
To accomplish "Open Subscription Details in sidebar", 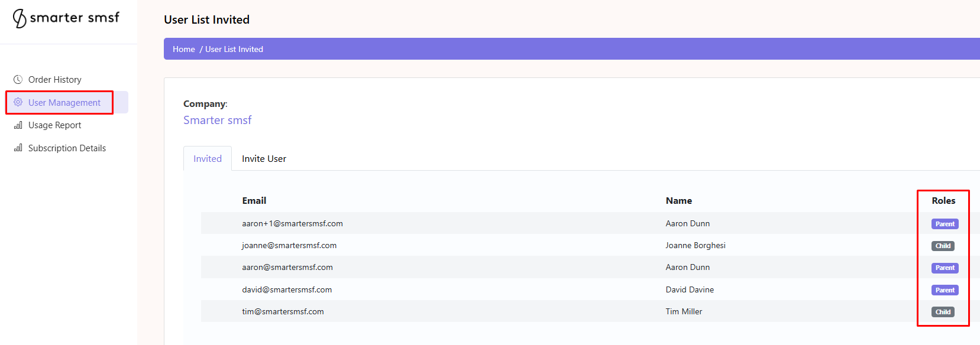I will point(67,148).
